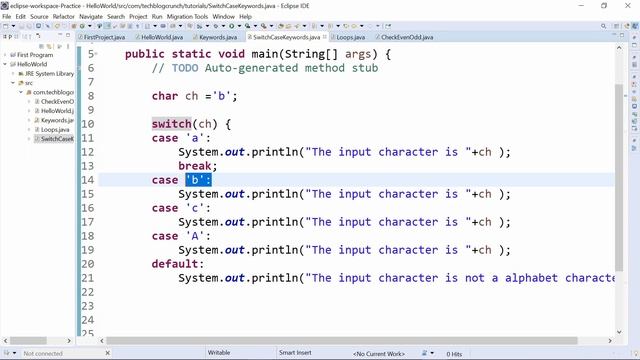Viewport: 640px width, 360px height.
Task: Click the green Run button in toolbar
Action: [231, 26]
